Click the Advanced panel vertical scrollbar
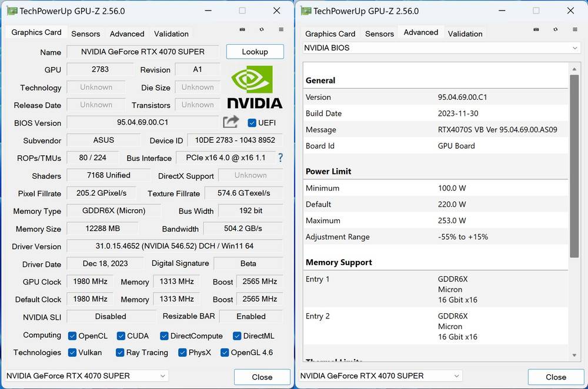 (x=574, y=165)
